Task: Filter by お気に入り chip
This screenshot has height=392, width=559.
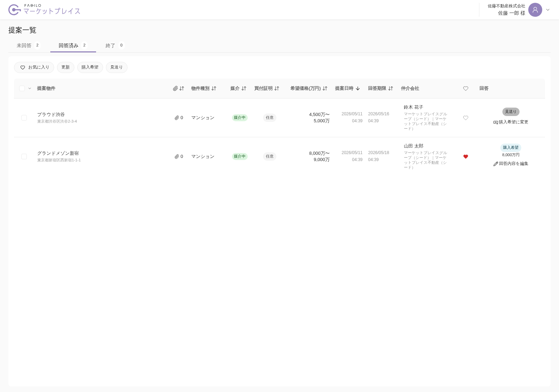Action: point(34,67)
